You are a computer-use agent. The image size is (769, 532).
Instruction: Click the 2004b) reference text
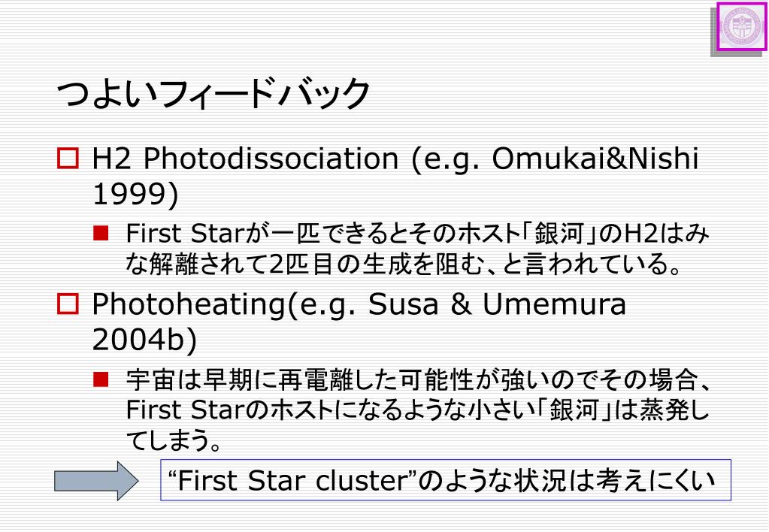144,340
